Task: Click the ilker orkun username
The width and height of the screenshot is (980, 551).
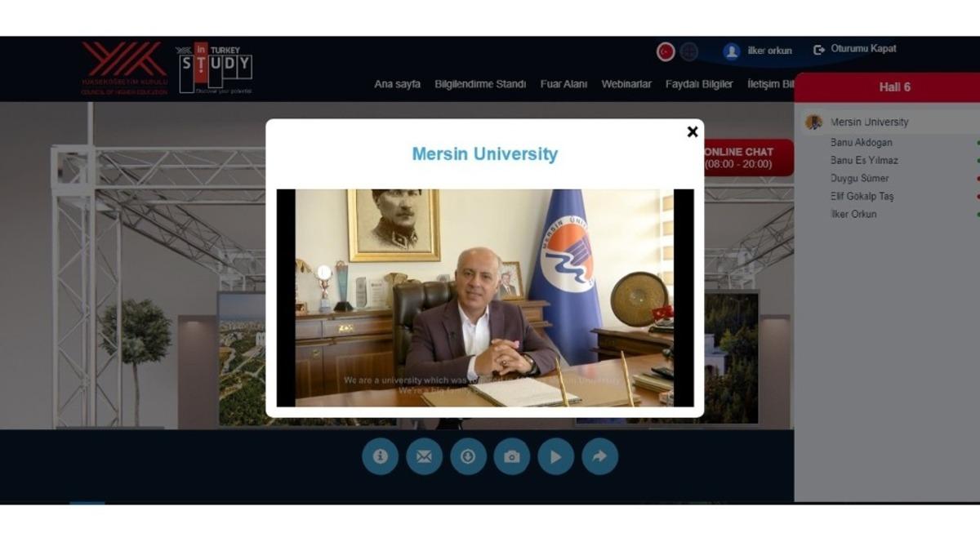Action: [x=770, y=51]
